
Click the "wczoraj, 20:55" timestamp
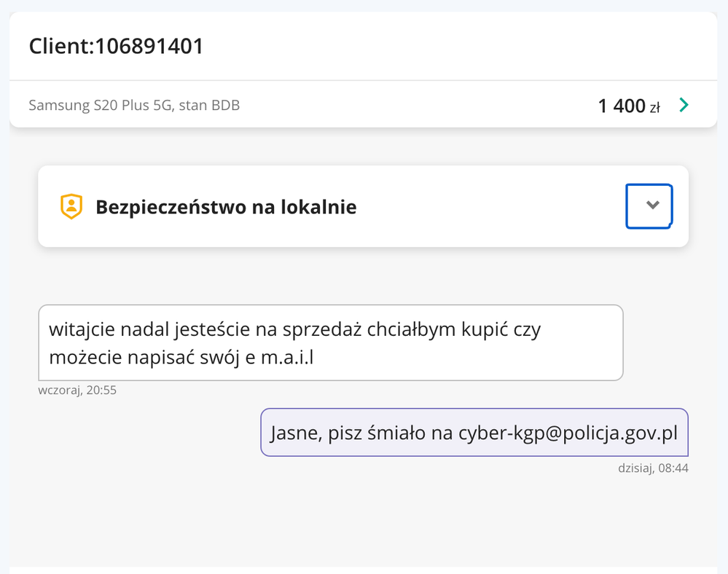(x=77, y=390)
